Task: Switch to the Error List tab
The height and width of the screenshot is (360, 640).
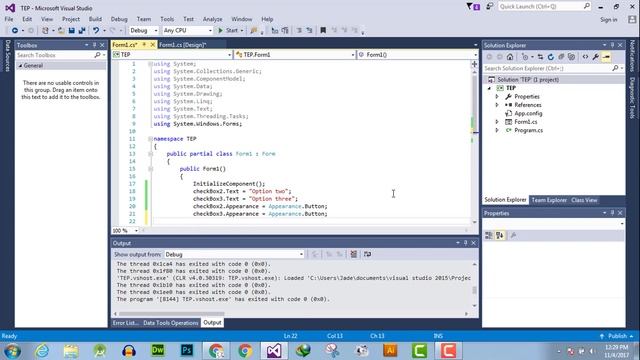Action: [126, 323]
